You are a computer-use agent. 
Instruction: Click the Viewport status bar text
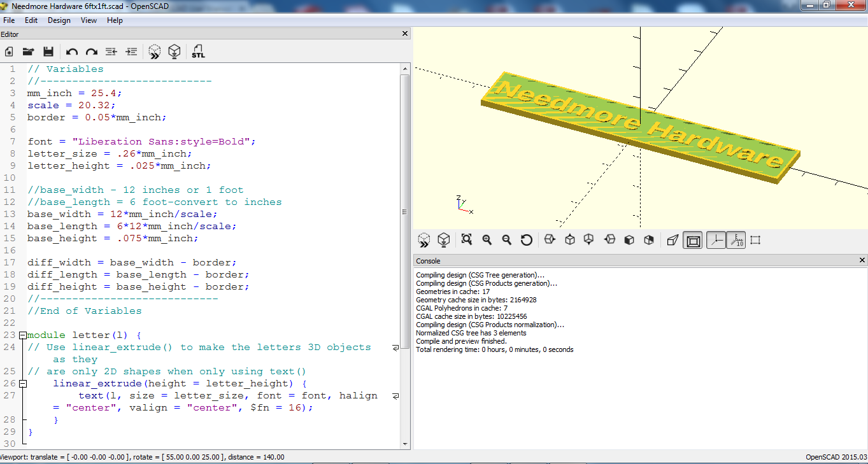click(142, 457)
